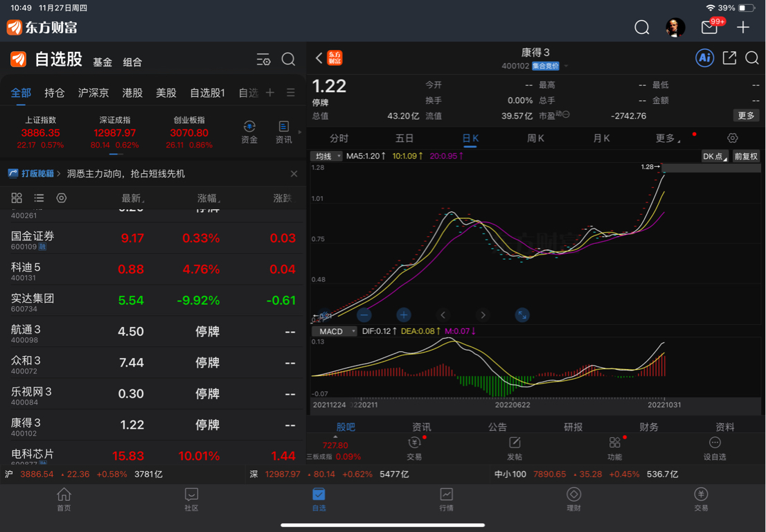Click the 更多 quote details button
The width and height of the screenshot is (766, 532).
(x=746, y=115)
